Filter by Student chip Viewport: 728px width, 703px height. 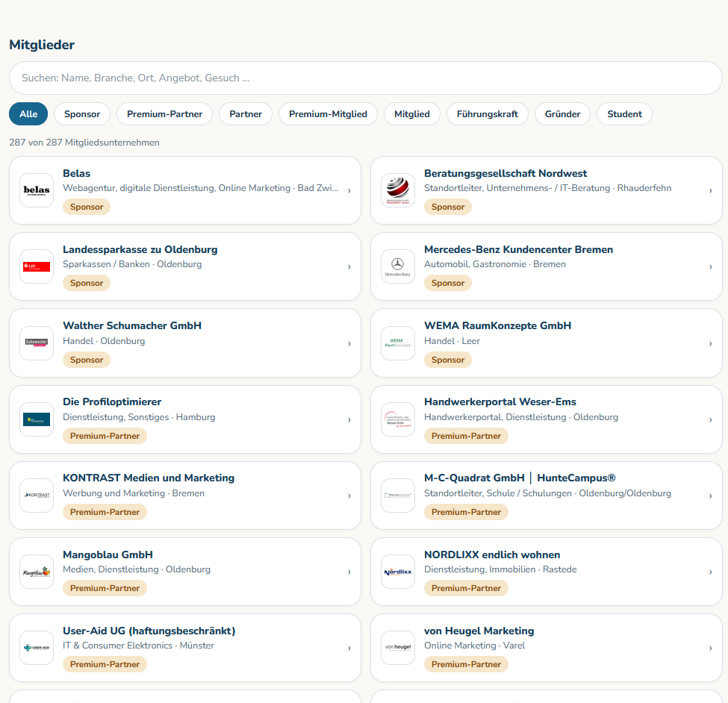(x=624, y=114)
